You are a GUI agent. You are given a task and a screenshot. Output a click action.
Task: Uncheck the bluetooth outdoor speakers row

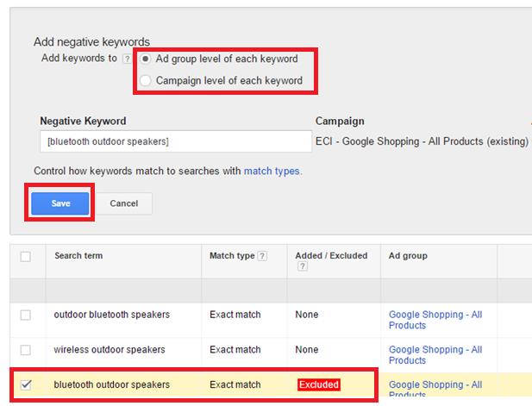pos(26,384)
